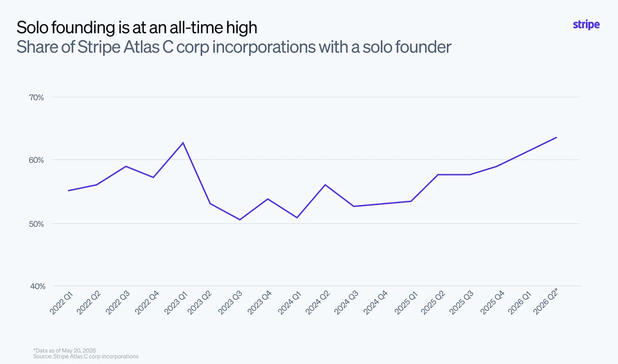Screen dimensions: 618x364
Task: Click the Stripe logo
Action: (x=586, y=25)
